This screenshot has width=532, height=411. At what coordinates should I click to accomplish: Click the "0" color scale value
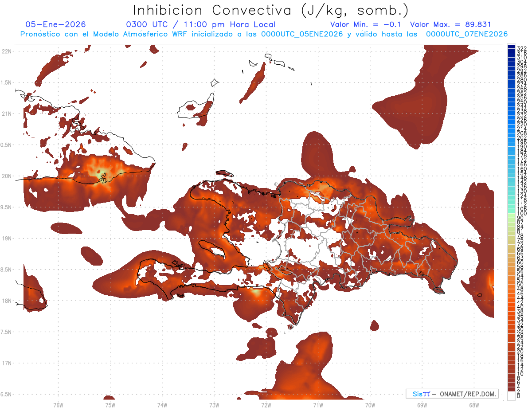pyautogui.click(x=519, y=396)
